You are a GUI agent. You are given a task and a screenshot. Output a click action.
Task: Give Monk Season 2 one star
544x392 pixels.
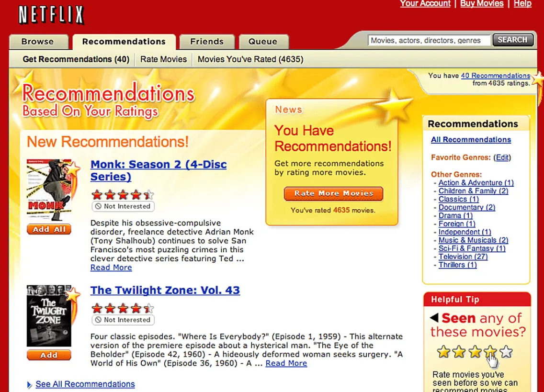point(97,195)
